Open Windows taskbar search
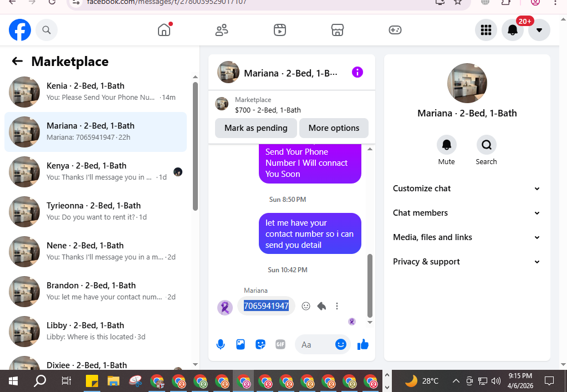The width and height of the screenshot is (567, 392). [x=40, y=381]
